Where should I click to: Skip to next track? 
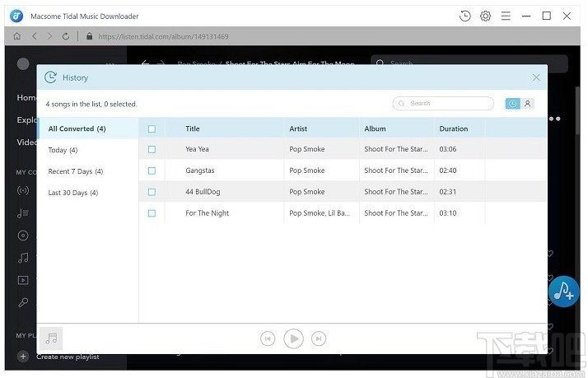(319, 338)
